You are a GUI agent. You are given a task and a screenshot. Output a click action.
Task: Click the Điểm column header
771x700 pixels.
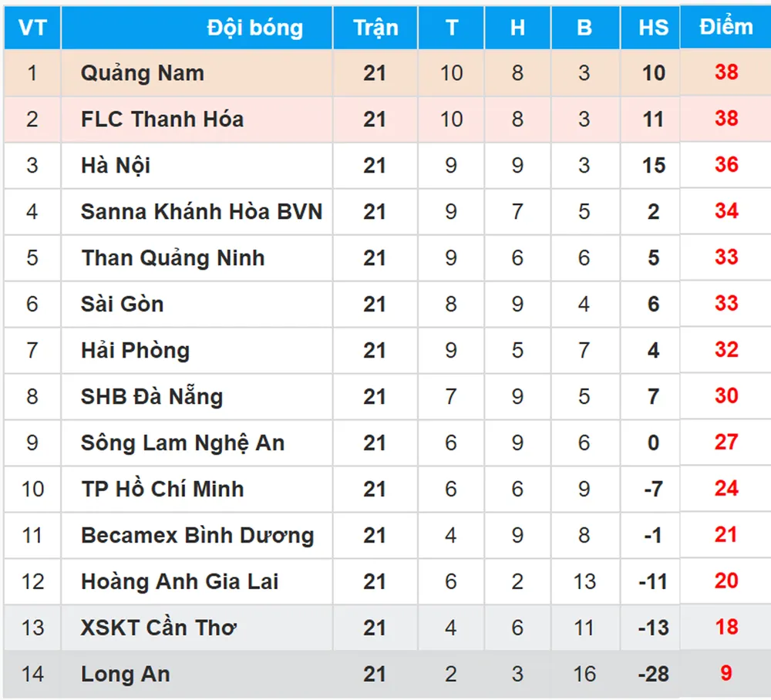tap(726, 28)
